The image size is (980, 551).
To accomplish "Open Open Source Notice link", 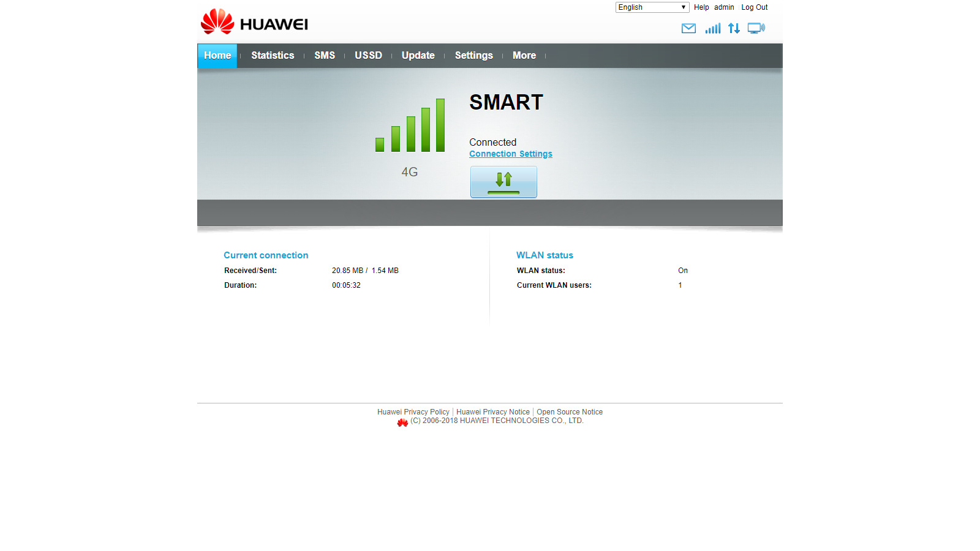I will click(x=570, y=412).
